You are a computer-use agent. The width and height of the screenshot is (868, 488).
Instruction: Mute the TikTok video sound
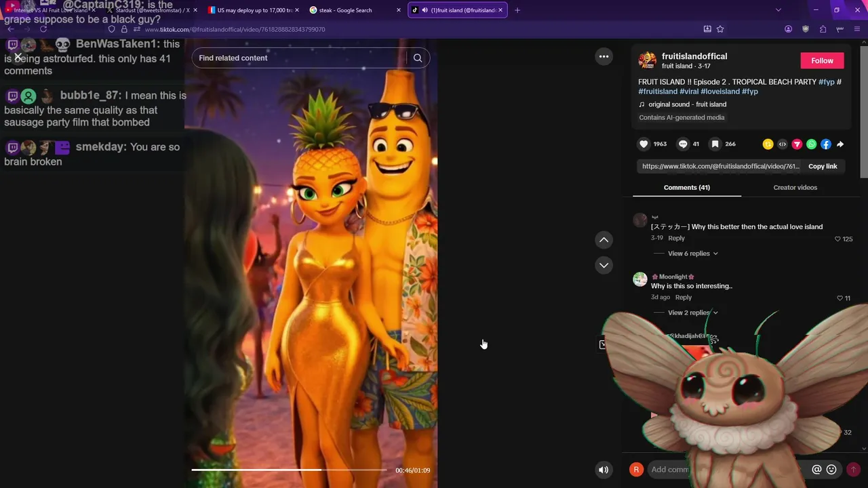(x=604, y=470)
